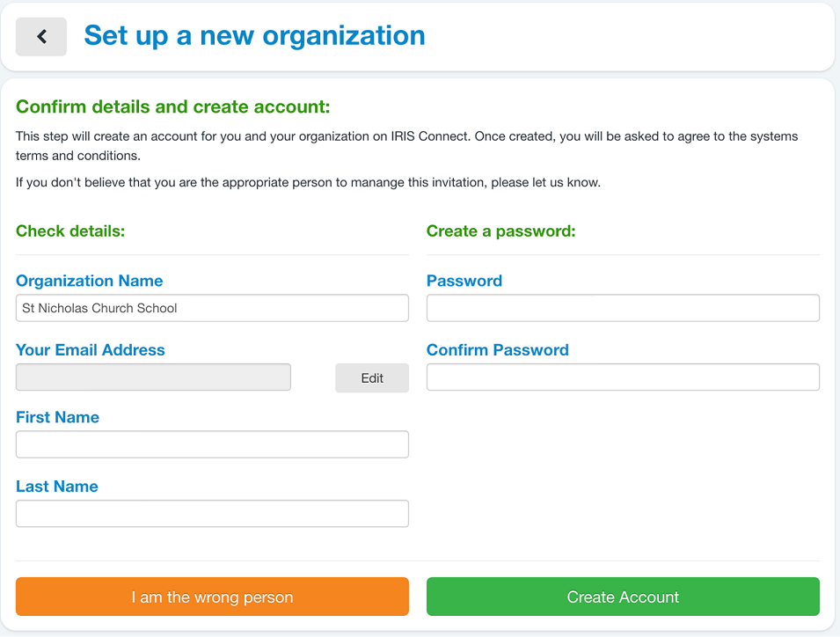Click the "First Name" field label

click(57, 417)
